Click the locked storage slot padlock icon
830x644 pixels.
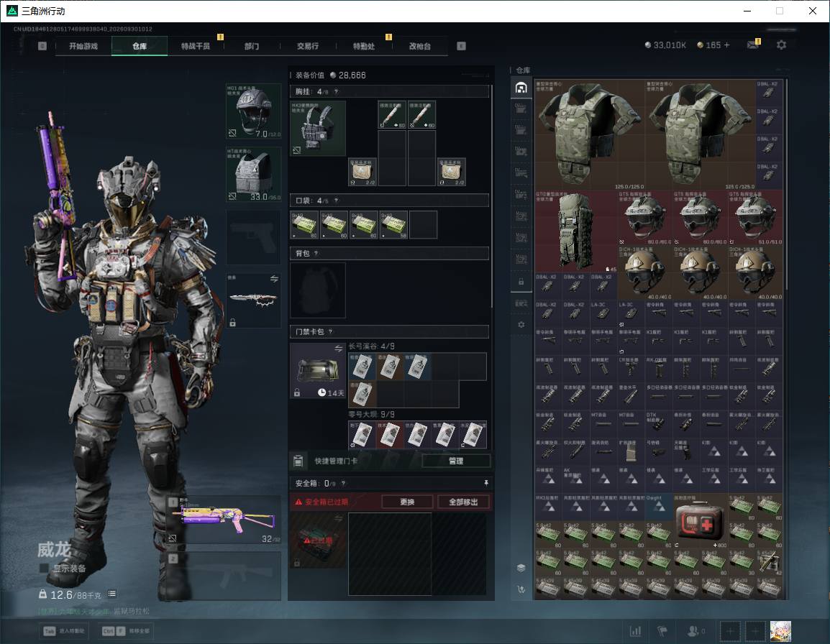[x=521, y=282]
